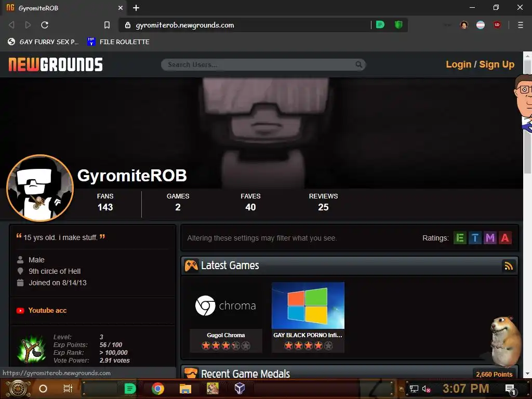Open the FILE ROULETTE bookmark

[x=118, y=42]
